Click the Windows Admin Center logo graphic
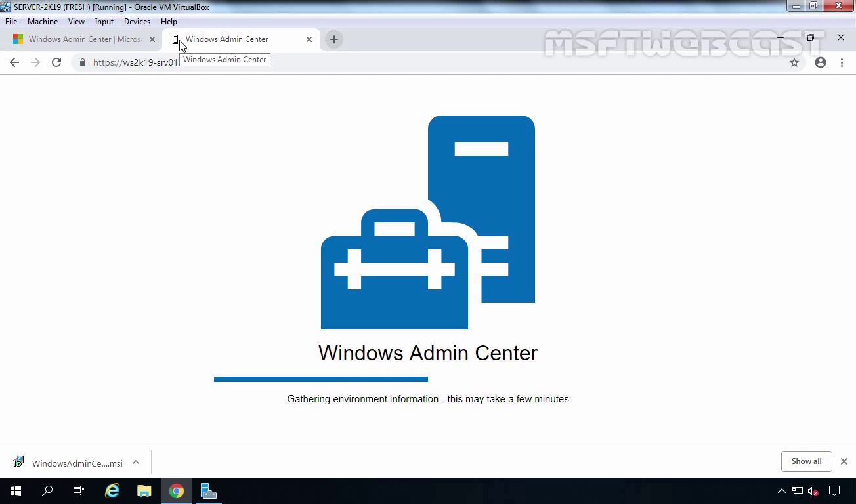Viewport: 856px width, 504px height. point(428,222)
